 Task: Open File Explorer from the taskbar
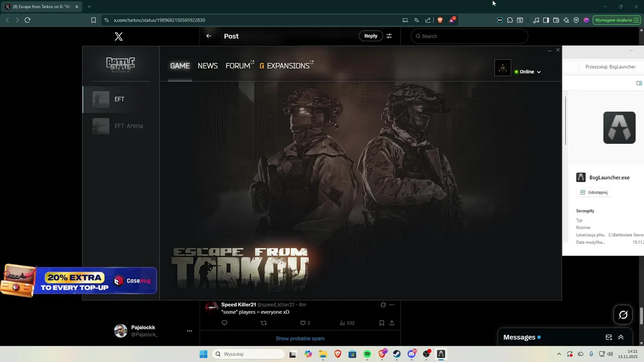click(323, 354)
